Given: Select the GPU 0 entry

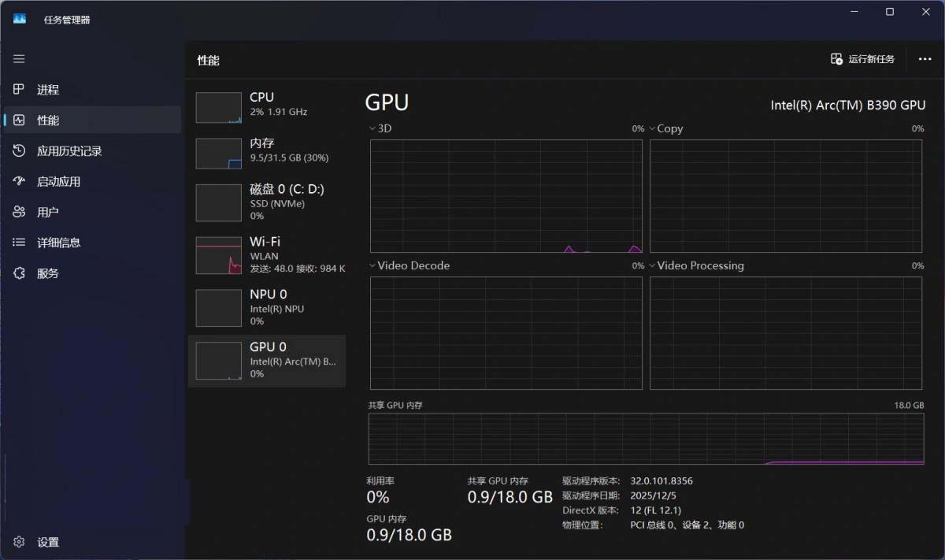Looking at the screenshot, I should 267,361.
